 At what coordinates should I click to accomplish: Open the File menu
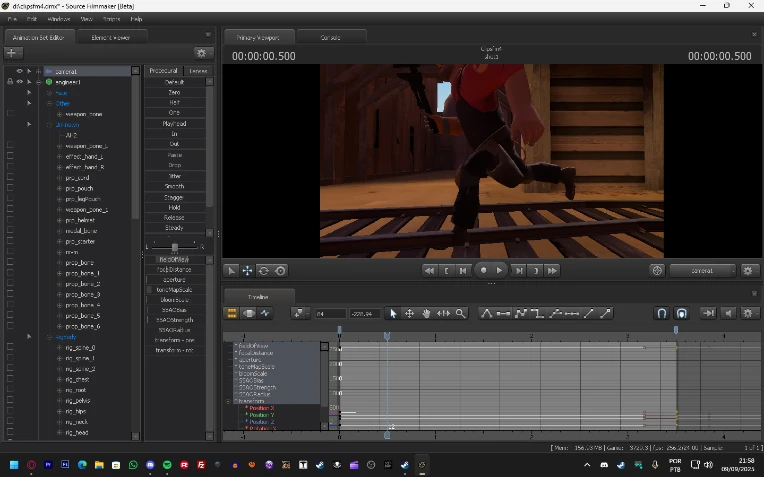pyautogui.click(x=13, y=19)
